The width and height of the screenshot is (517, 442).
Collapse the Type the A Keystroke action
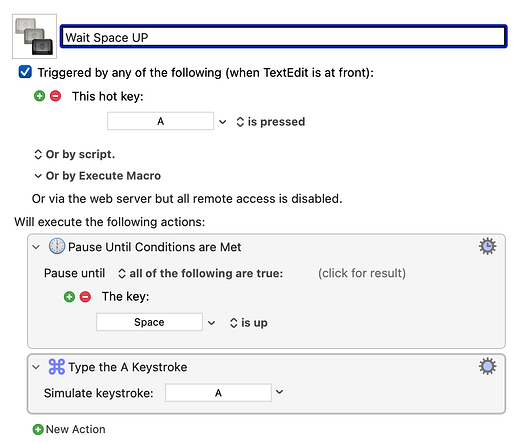(x=36, y=367)
